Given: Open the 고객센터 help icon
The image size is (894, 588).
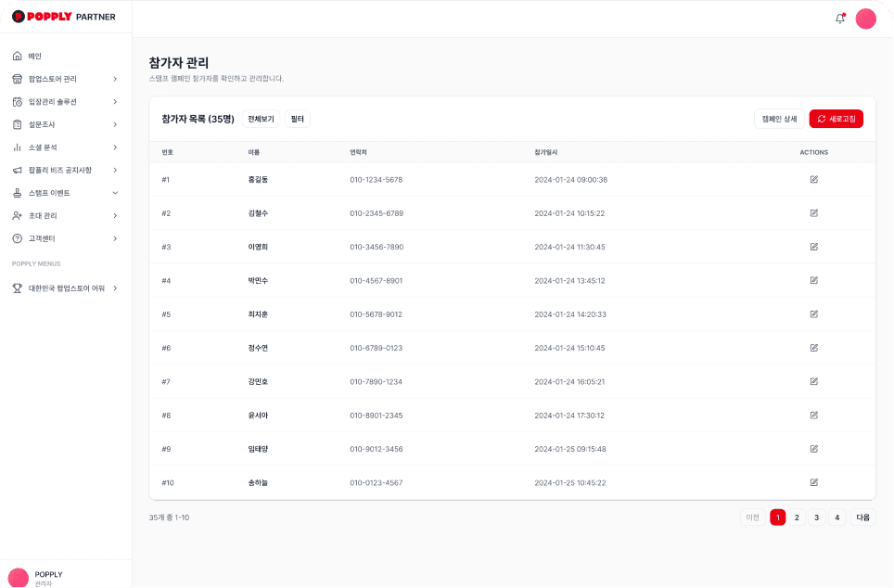Looking at the screenshot, I should [17, 237].
